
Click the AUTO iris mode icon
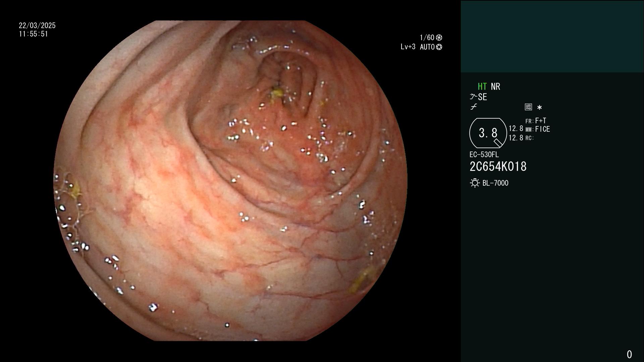(x=439, y=47)
